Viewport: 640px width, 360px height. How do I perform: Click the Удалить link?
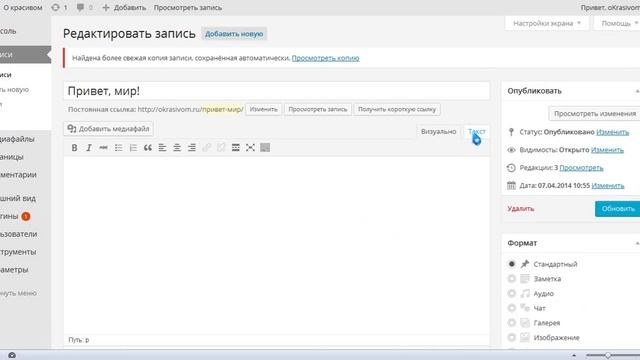521,209
